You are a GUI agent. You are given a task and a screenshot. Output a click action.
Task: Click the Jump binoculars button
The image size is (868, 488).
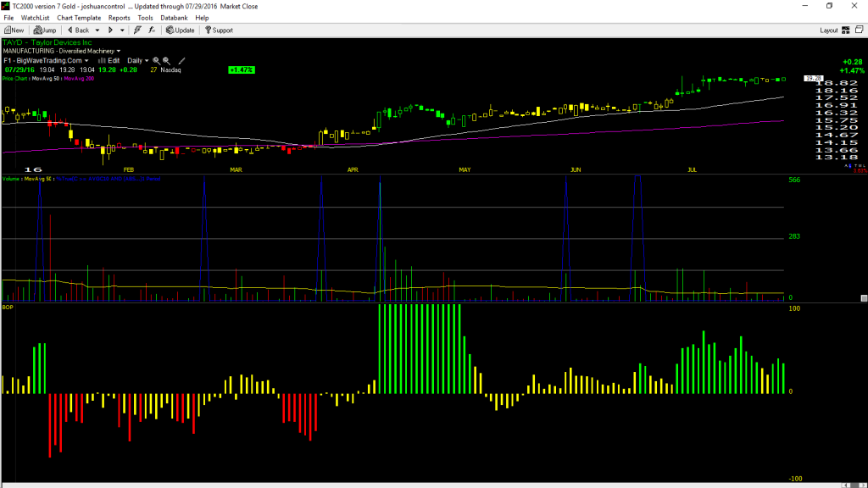[x=45, y=30]
